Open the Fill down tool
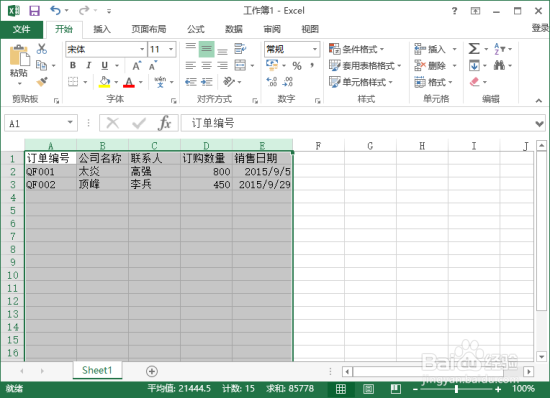The width and height of the screenshot is (550, 398). click(474, 66)
